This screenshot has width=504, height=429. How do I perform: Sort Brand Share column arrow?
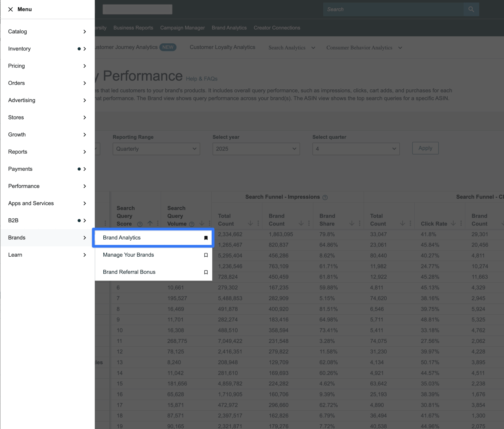pyautogui.click(x=352, y=223)
